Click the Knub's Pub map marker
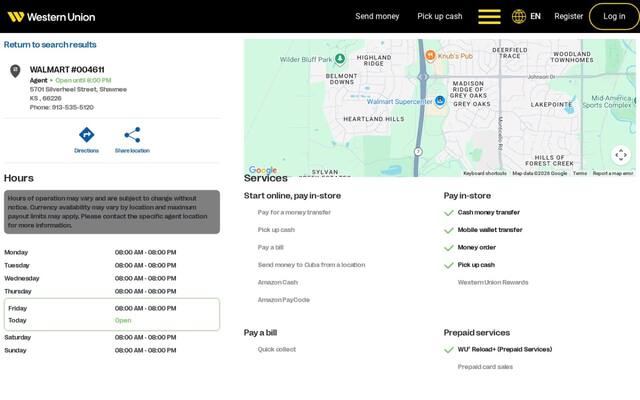Viewport: 640px width, 400px height. pos(430,55)
